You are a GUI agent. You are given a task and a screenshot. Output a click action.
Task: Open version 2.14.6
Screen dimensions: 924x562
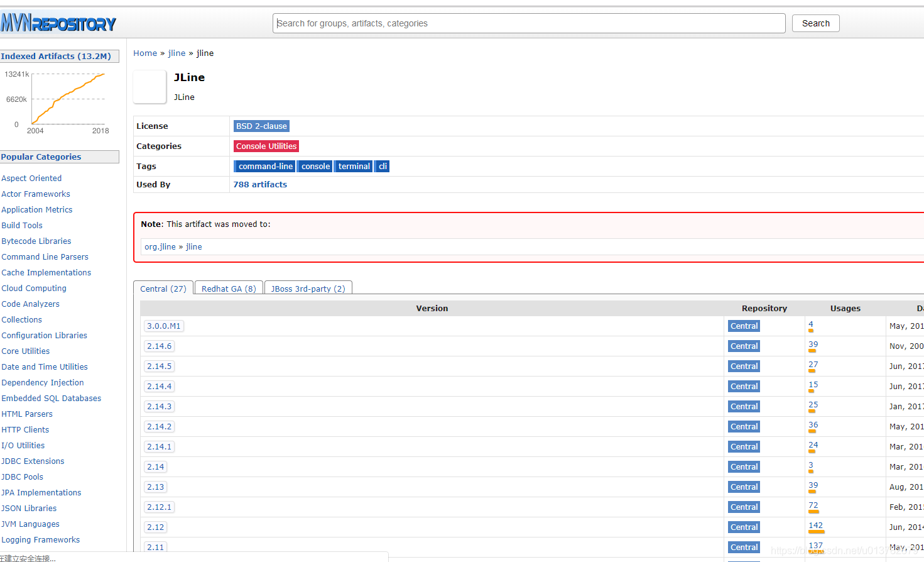[x=159, y=346]
